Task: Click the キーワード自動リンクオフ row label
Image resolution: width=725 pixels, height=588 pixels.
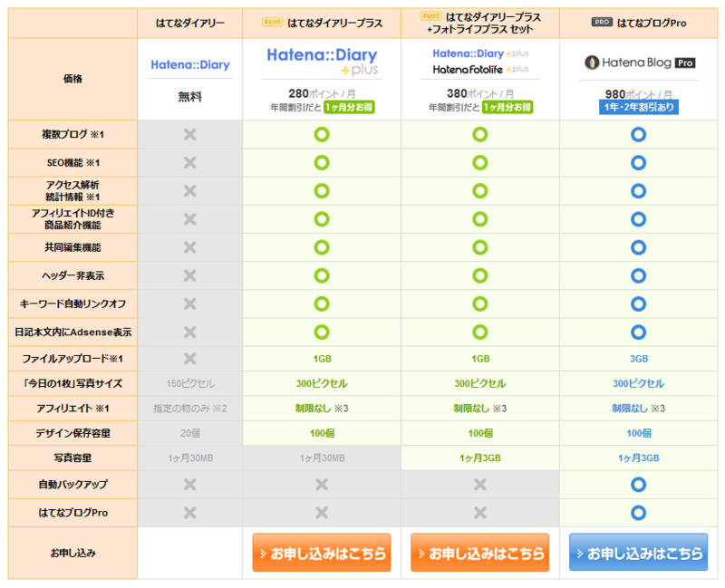Action: click(x=72, y=304)
